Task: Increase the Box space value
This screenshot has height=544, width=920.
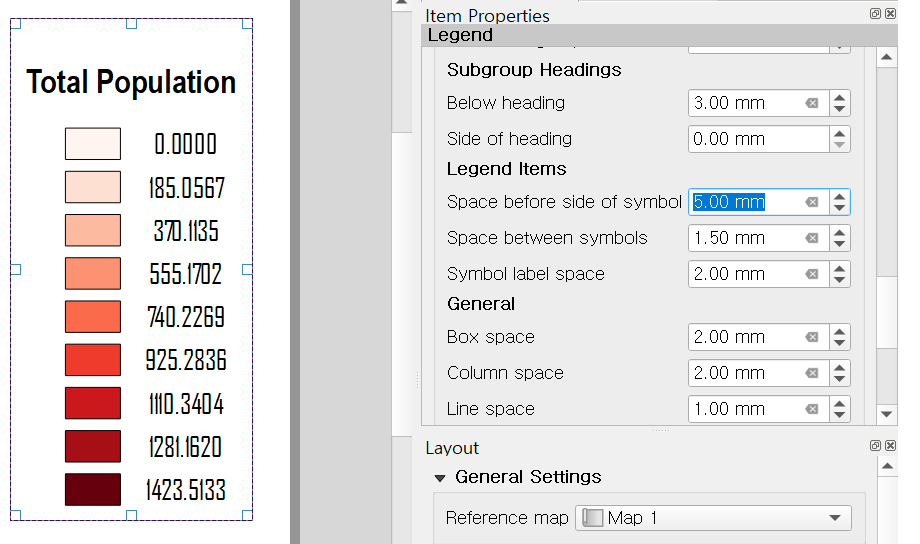Action: click(840, 332)
